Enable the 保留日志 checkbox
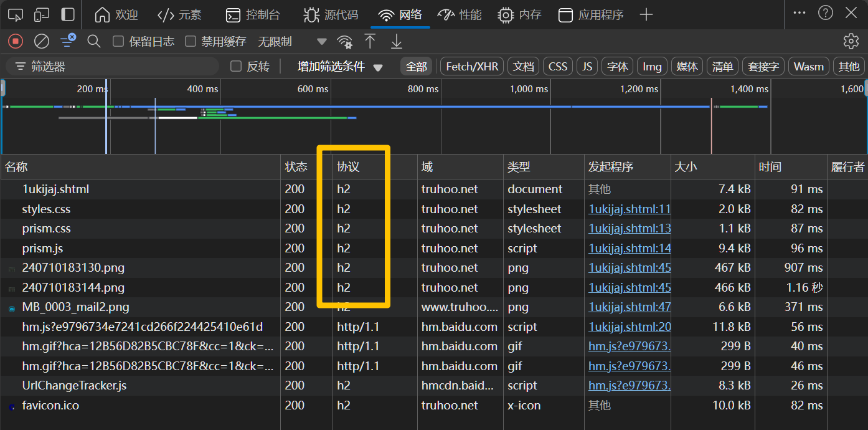The height and width of the screenshot is (430, 868). 118,42
